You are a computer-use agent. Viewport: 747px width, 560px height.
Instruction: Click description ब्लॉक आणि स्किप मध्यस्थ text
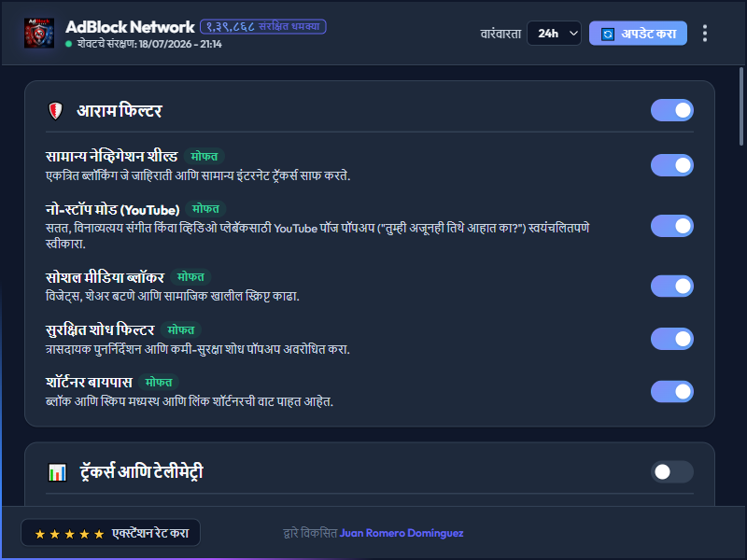tap(190, 401)
